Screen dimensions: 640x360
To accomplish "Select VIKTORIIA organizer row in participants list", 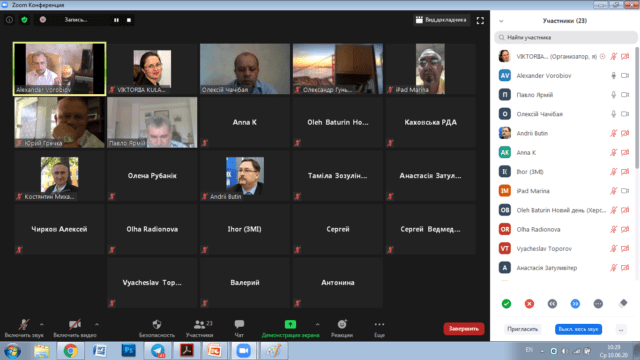I will (564, 56).
